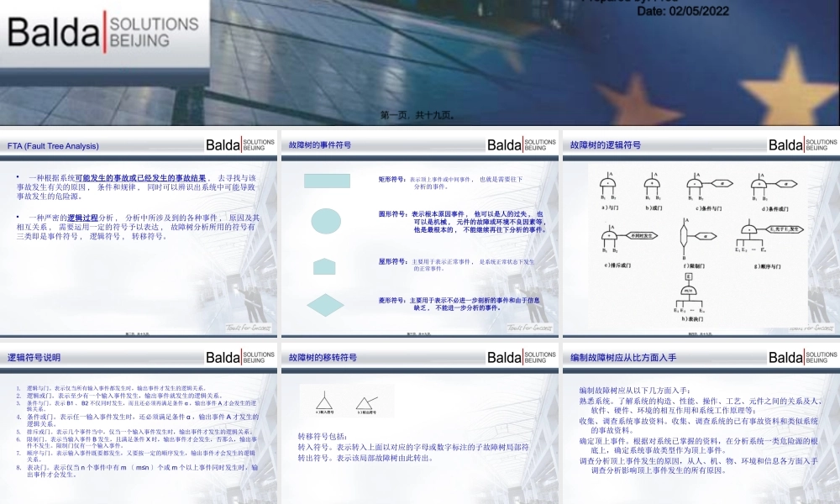This screenshot has height=504, width=840.
Task: Select the diamond 菱形符号 shape
Action: (x=324, y=303)
